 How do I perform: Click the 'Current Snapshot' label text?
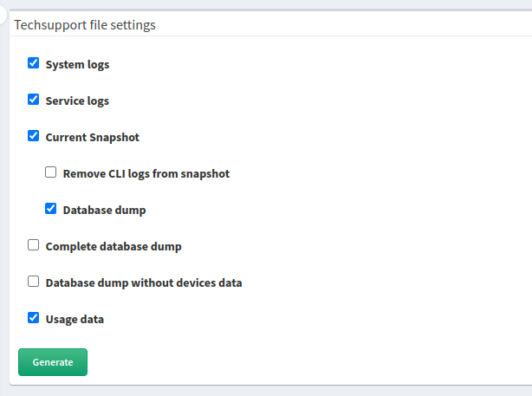(93, 137)
